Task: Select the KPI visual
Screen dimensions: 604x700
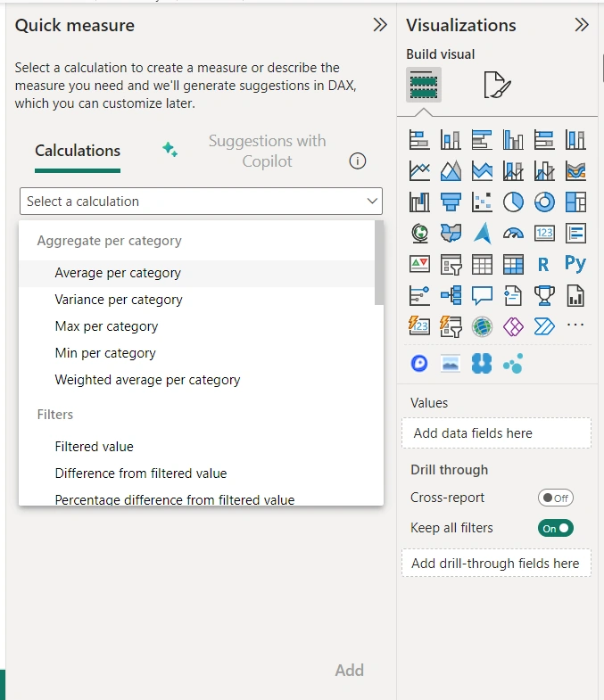Action: (419, 264)
